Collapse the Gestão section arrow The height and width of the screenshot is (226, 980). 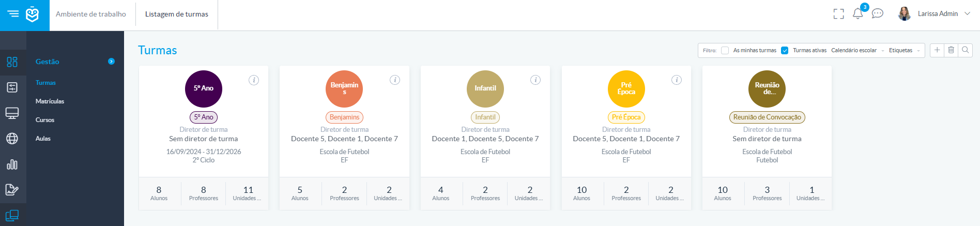tap(111, 62)
